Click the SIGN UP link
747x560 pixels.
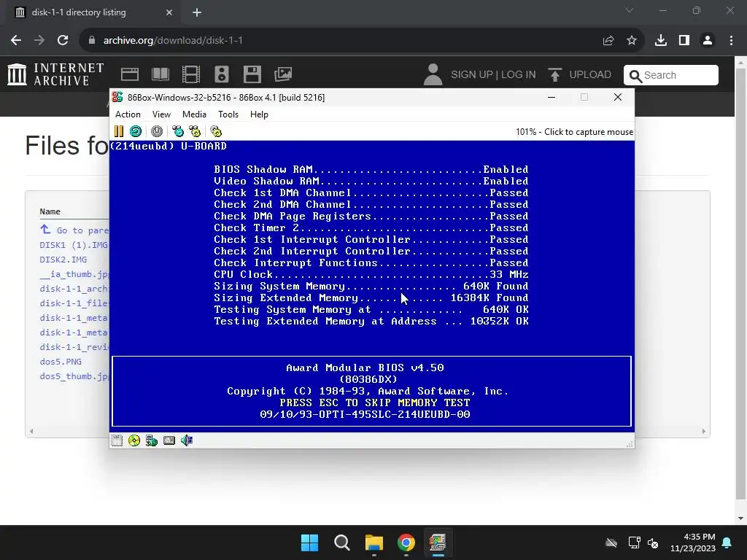tap(472, 75)
